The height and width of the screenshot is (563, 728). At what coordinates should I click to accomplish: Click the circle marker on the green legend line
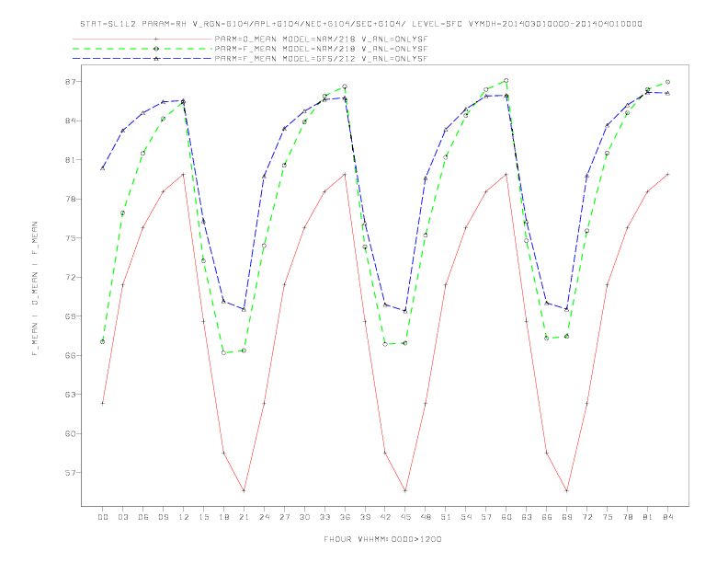(156, 49)
